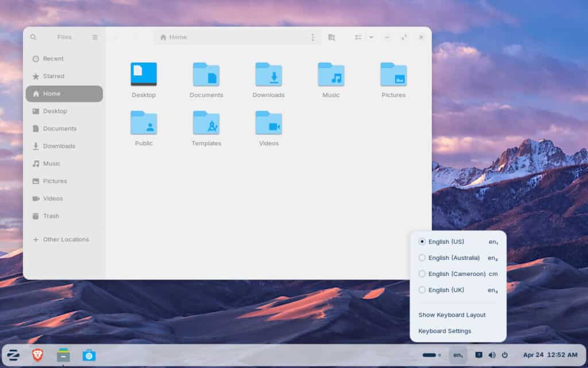Click the search folder icon in Files header
The width and height of the screenshot is (588, 368).
(x=331, y=37)
